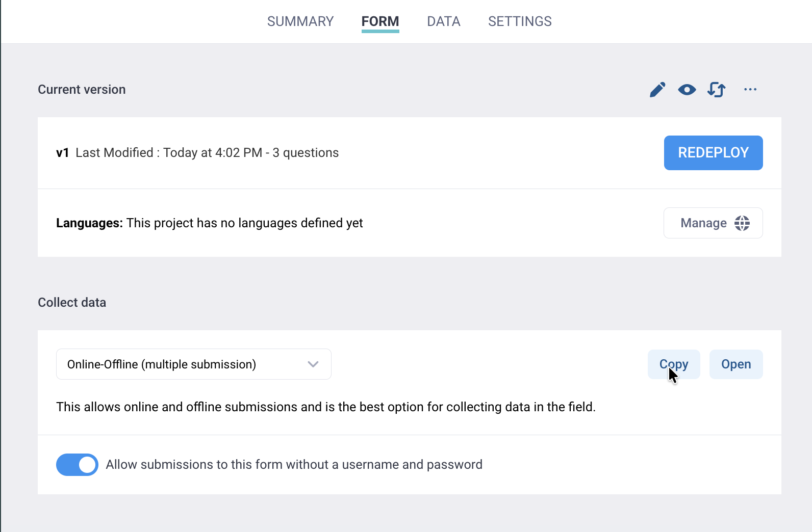
Task: Click the Manage languages button
Action: pos(713,223)
